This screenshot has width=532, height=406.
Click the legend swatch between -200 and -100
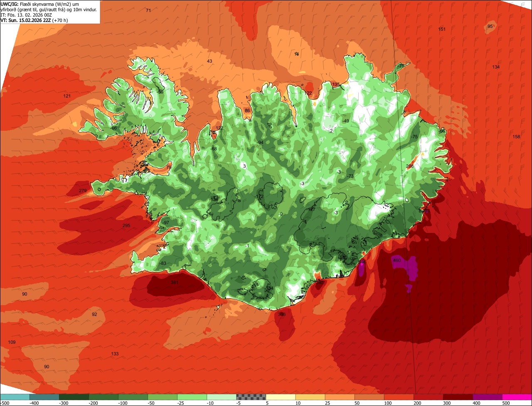coord(103,397)
